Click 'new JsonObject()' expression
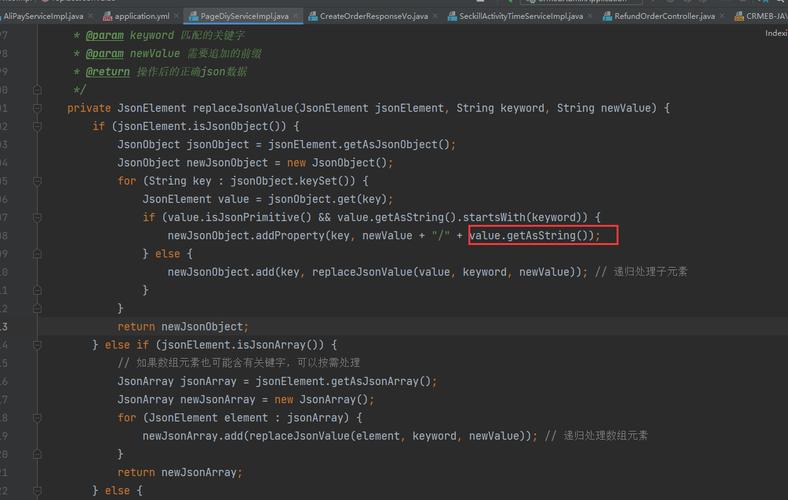 [337, 163]
